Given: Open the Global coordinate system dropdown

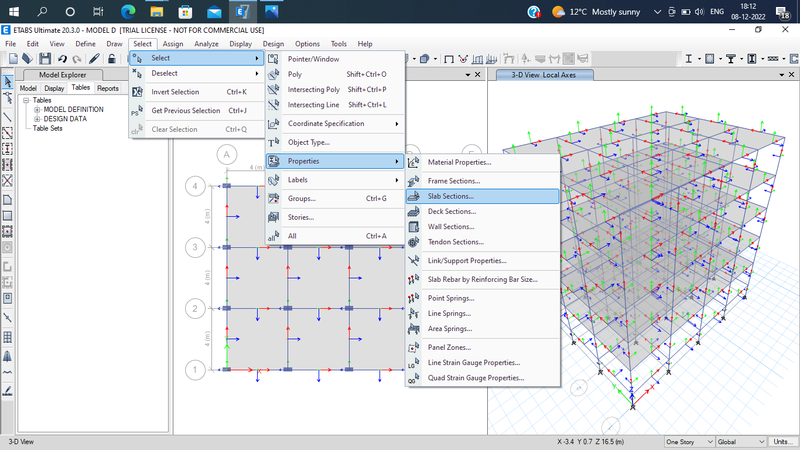Looking at the screenshot, I should pyautogui.click(x=741, y=442).
